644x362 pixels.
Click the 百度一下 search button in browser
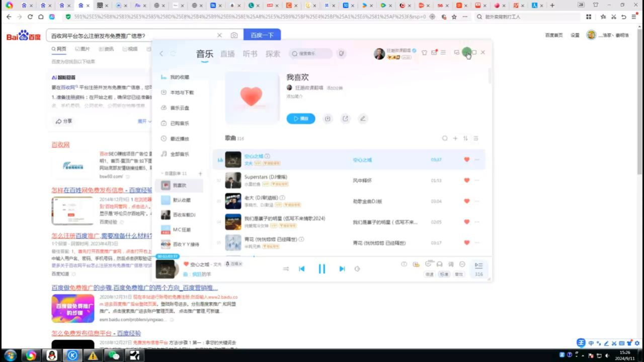pos(262,35)
